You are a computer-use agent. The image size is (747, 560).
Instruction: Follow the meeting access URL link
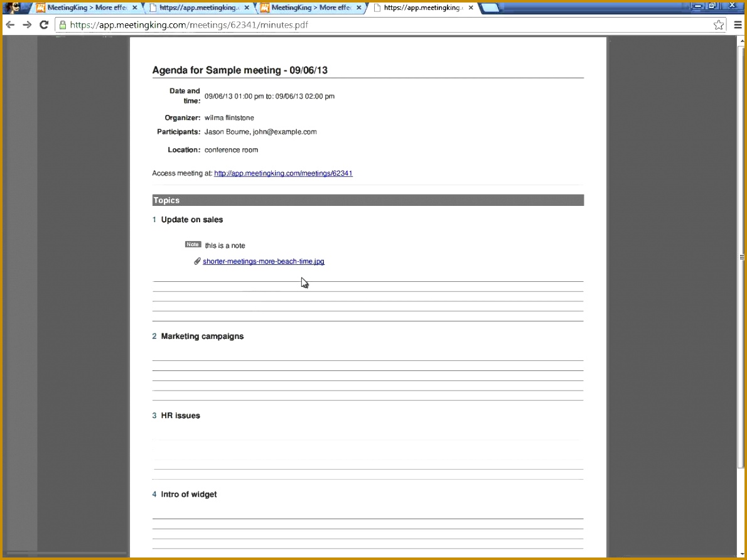click(282, 173)
